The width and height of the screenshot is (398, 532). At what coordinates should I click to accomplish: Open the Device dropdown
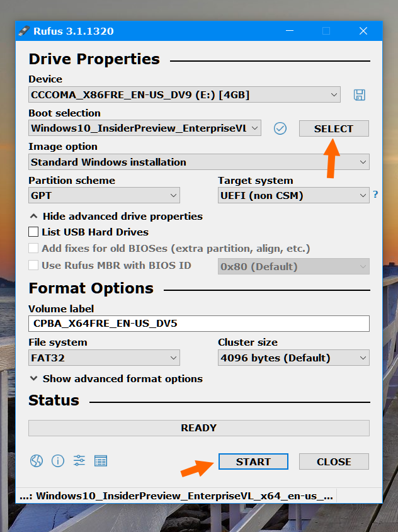point(185,94)
